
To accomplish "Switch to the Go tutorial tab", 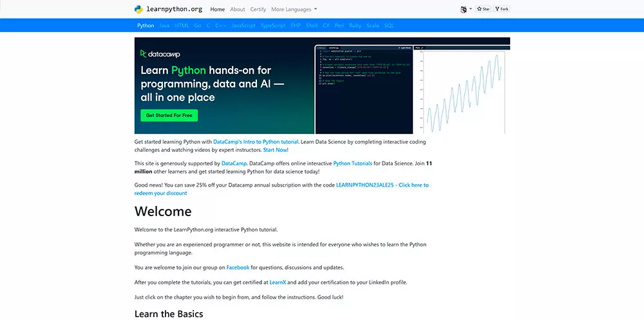I will click(x=198, y=26).
